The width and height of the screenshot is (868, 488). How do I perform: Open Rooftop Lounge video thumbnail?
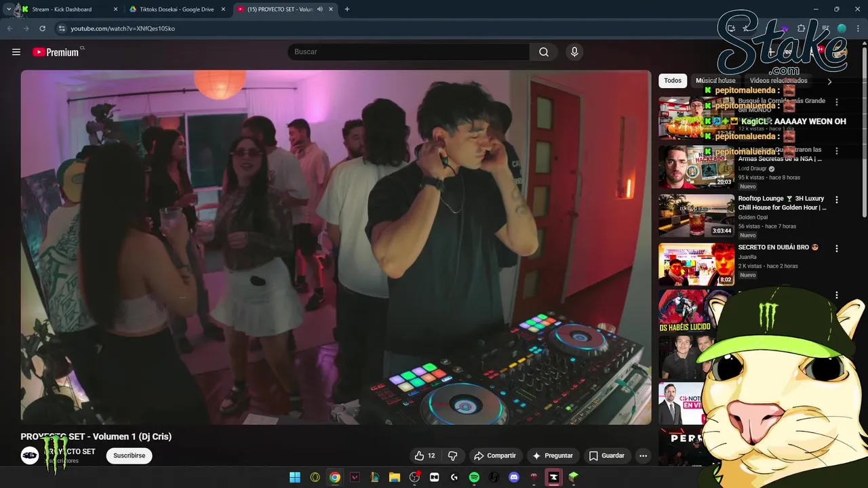pyautogui.click(x=696, y=216)
